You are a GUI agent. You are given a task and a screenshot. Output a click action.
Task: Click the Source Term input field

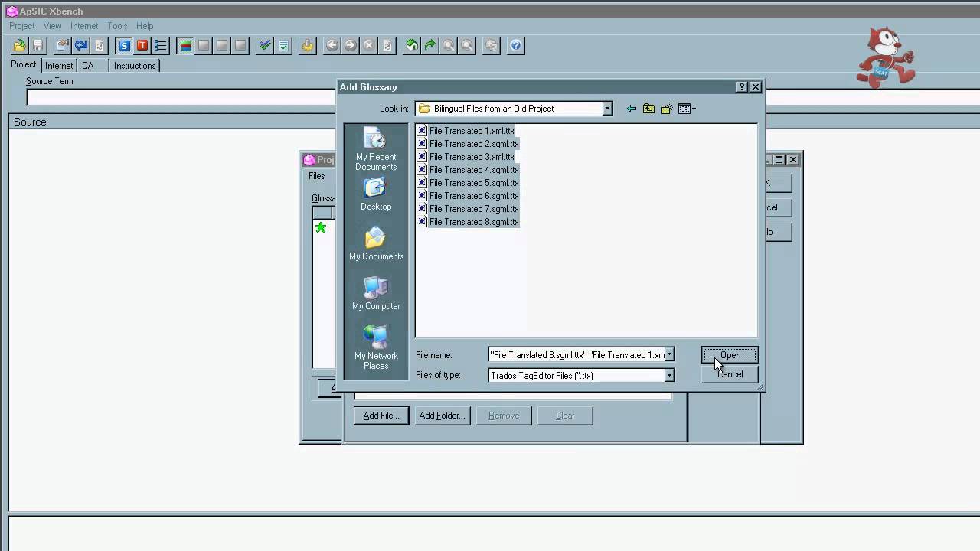coord(181,97)
